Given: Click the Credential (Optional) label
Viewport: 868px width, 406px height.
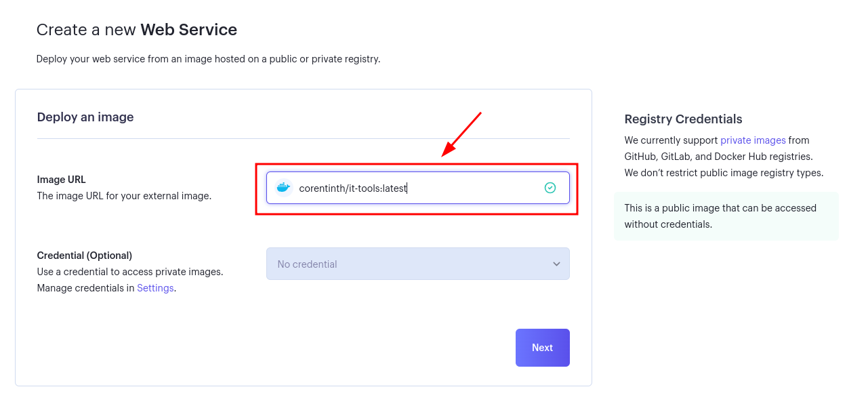Looking at the screenshot, I should click(x=85, y=256).
